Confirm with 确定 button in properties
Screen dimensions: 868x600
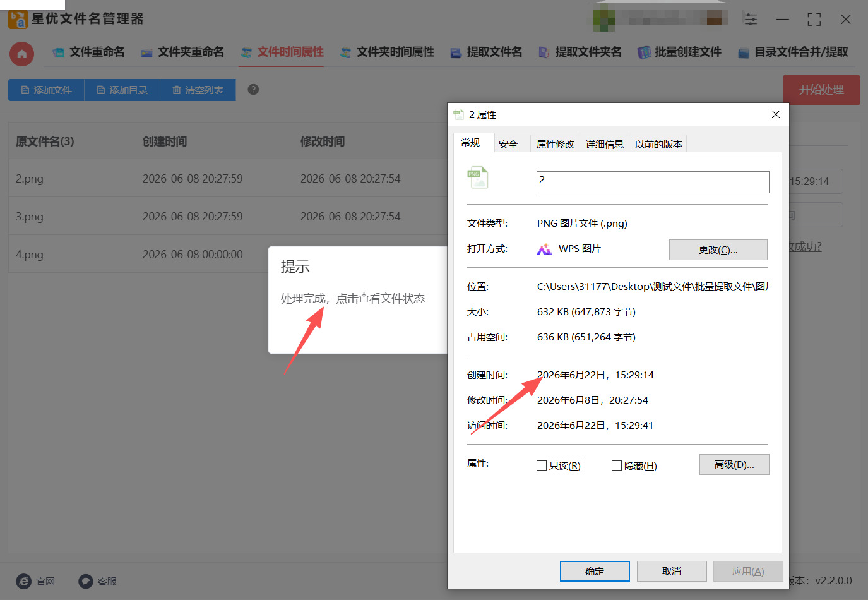595,571
